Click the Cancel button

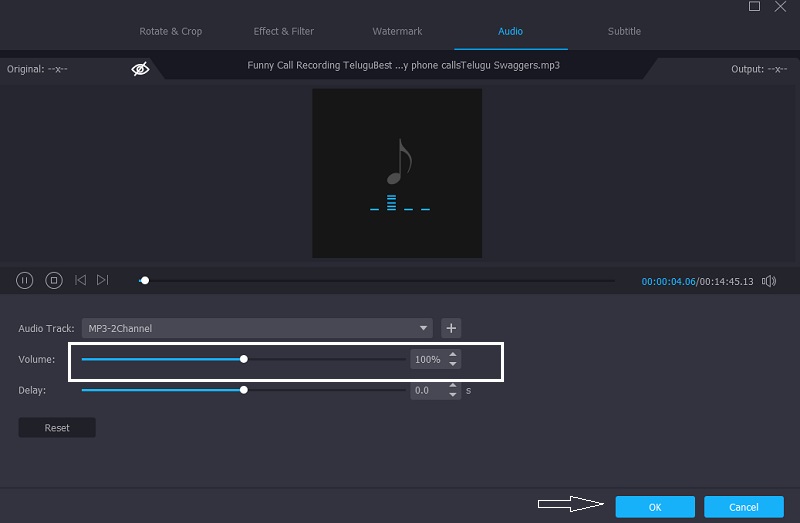[744, 507]
